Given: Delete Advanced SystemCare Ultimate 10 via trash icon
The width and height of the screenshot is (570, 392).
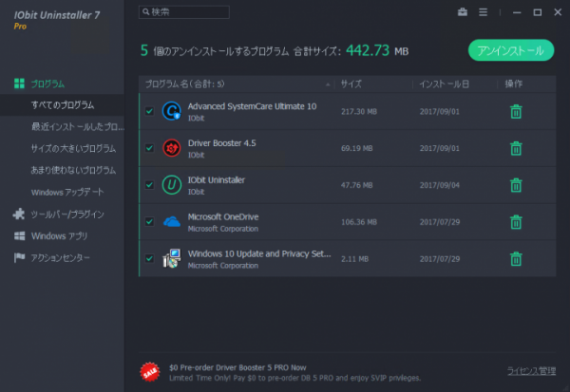Looking at the screenshot, I should tap(516, 112).
